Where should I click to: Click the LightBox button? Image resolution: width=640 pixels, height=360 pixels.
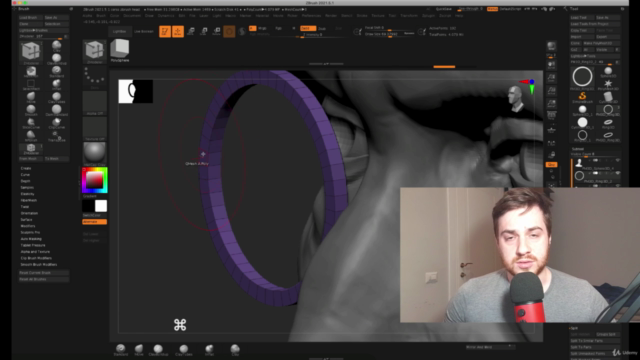point(119,31)
